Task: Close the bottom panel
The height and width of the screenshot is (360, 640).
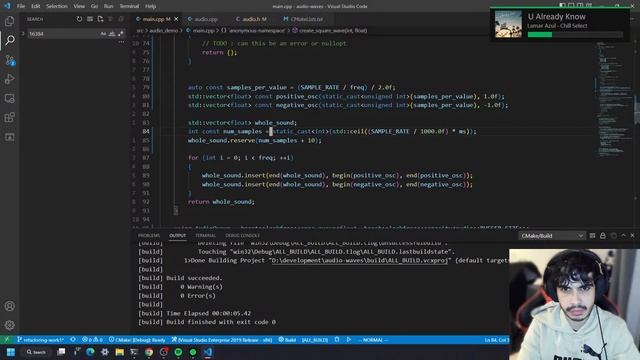Action: 632,236
